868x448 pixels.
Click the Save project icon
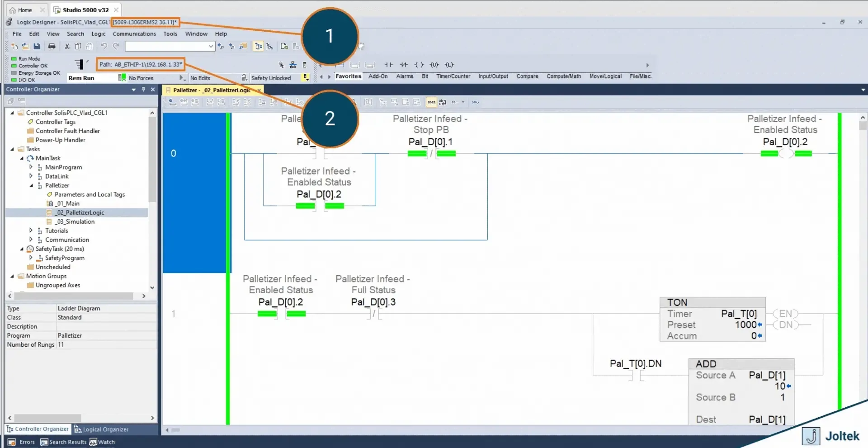coord(37,46)
